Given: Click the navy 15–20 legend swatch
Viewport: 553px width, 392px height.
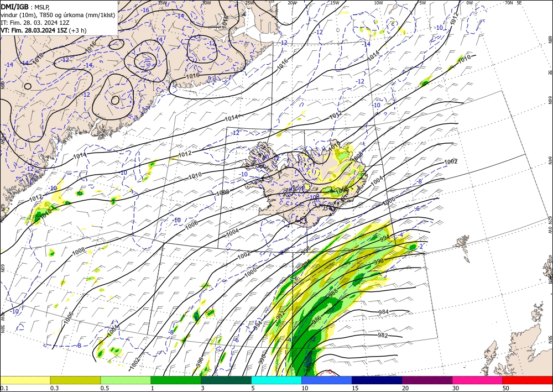Looking at the screenshot, I should coord(377,380).
